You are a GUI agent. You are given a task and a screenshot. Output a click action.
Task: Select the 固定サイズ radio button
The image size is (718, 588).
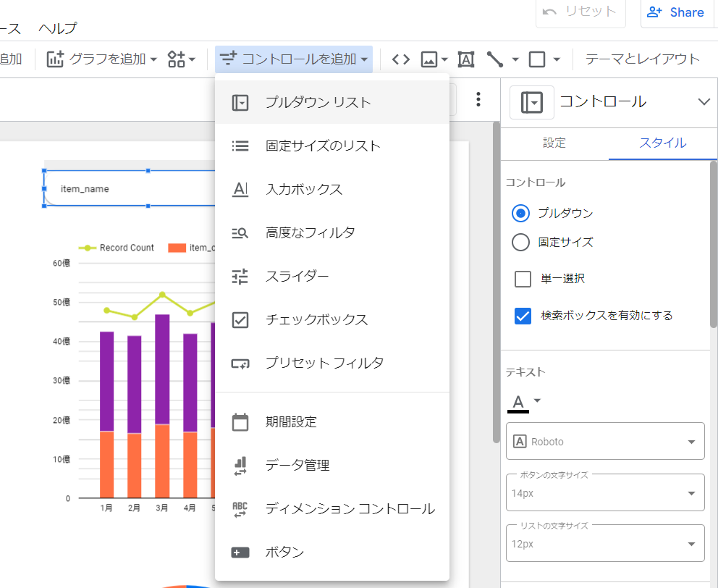(x=520, y=243)
